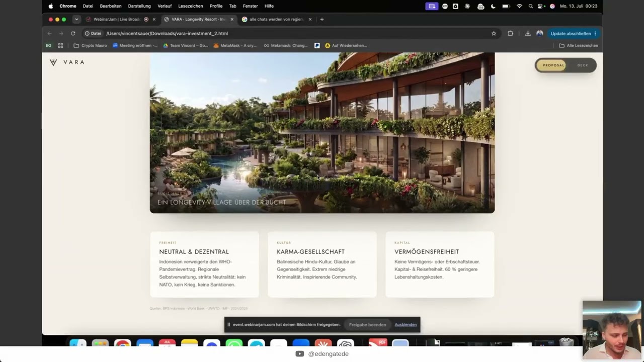This screenshot has width=644, height=362.
Task: Click the VARA logo in page header
Action: tap(67, 62)
